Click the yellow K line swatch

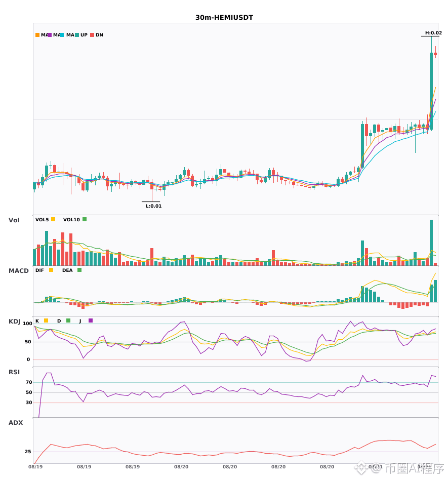pos(46,320)
